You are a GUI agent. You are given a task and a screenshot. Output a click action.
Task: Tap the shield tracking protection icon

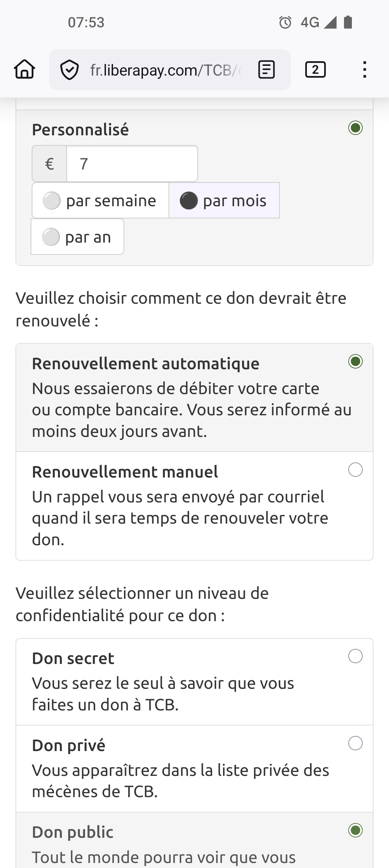pyautogui.click(x=69, y=70)
